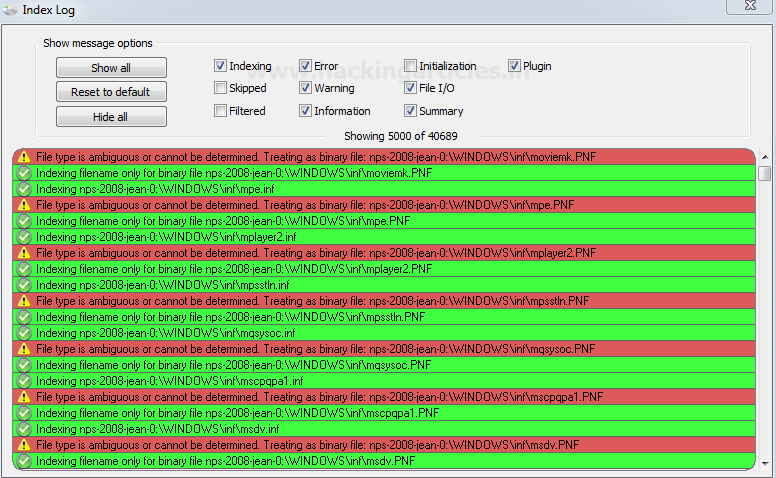Uncheck the Indexing checkbox

click(x=220, y=67)
